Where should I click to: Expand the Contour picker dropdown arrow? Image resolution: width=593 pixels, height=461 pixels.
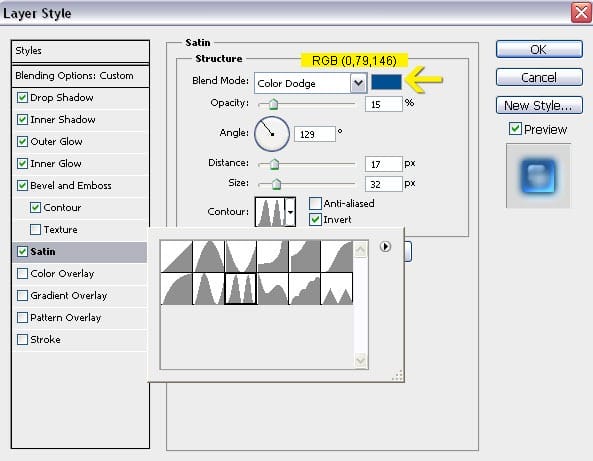click(x=290, y=212)
